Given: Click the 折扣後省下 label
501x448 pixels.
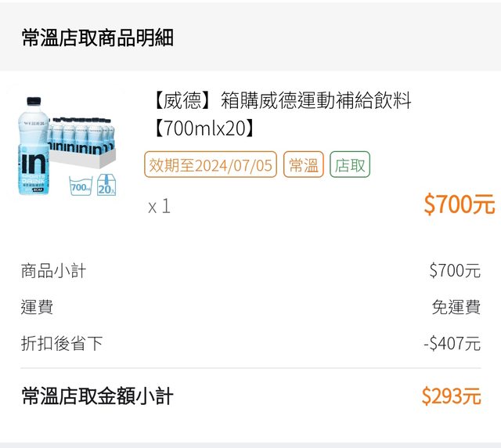Looking at the screenshot, I should pyautogui.click(x=61, y=343).
